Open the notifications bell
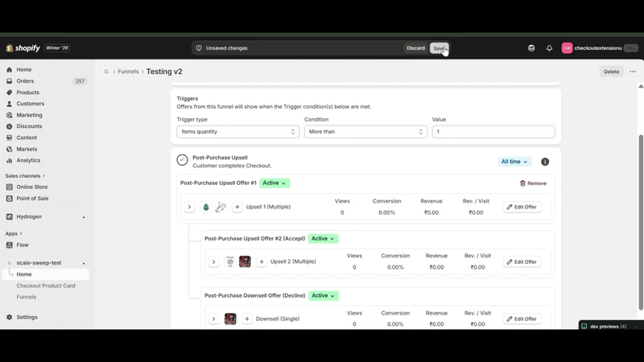The height and width of the screenshot is (362, 644). [549, 48]
